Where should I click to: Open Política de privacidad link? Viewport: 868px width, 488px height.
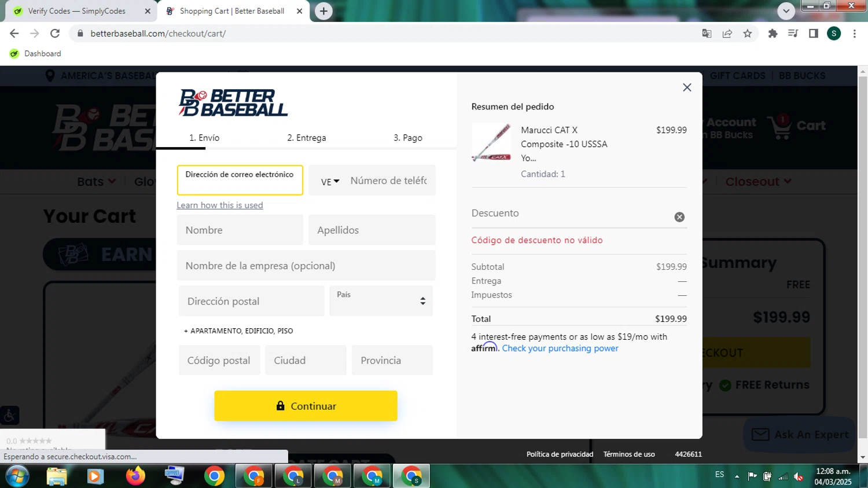[560, 454]
